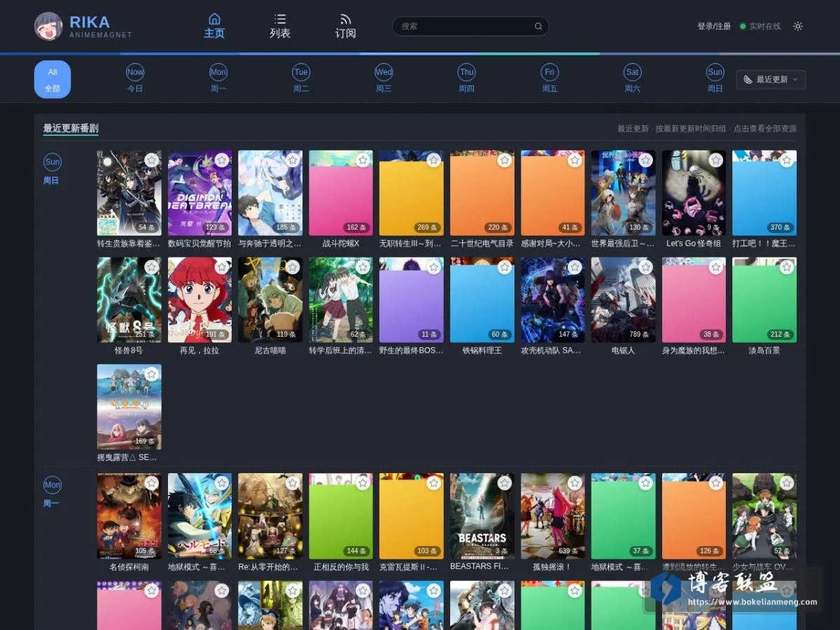Image resolution: width=840 pixels, height=630 pixels.
Task: Open the 战斗陀螺X title link
Action: 341,244
